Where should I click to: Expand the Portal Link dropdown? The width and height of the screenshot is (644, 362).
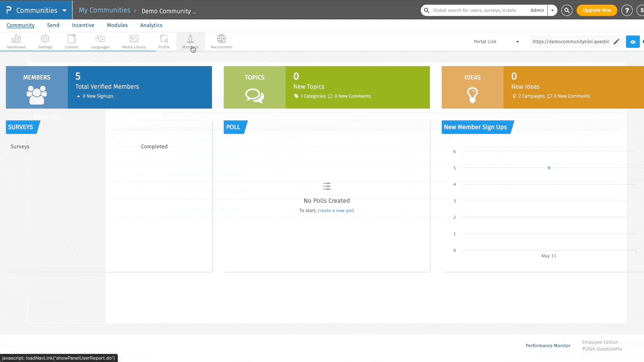(518, 42)
